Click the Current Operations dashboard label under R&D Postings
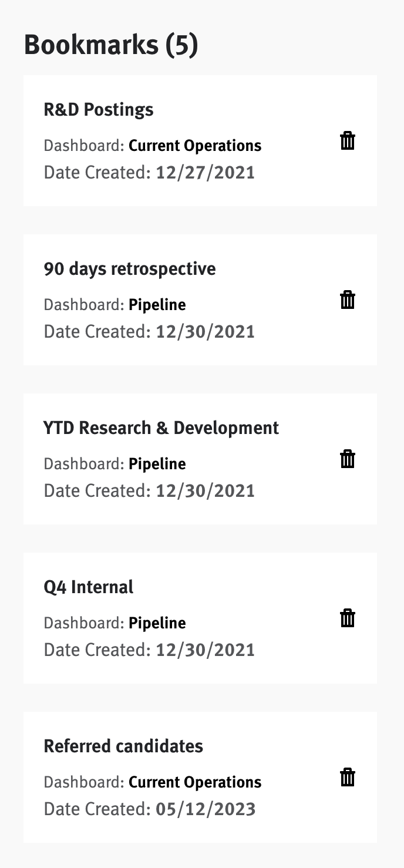The width and height of the screenshot is (404, 868). click(194, 146)
